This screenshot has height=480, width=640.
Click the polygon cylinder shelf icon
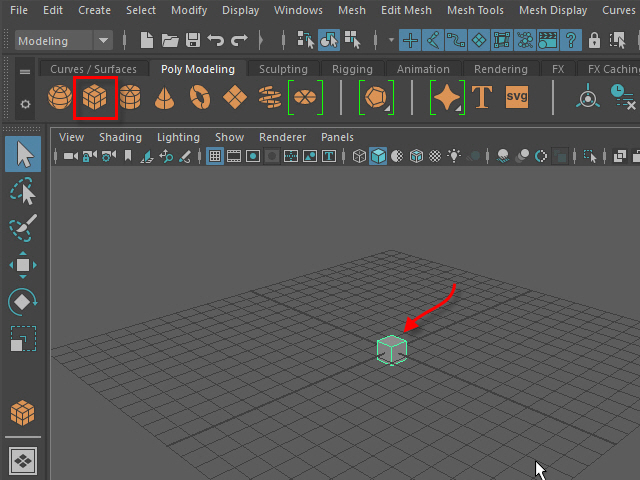coord(130,97)
